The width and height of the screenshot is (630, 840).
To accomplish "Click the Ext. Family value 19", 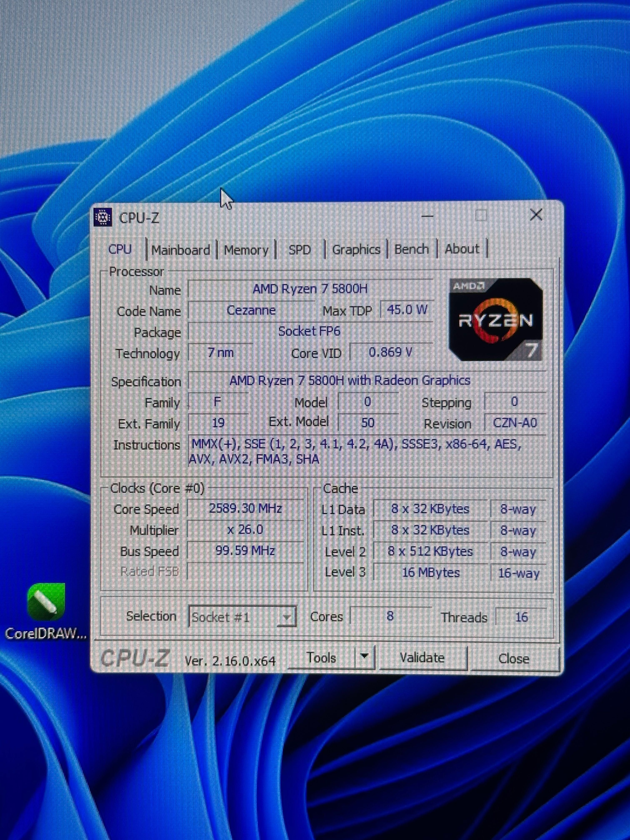I will point(217,423).
